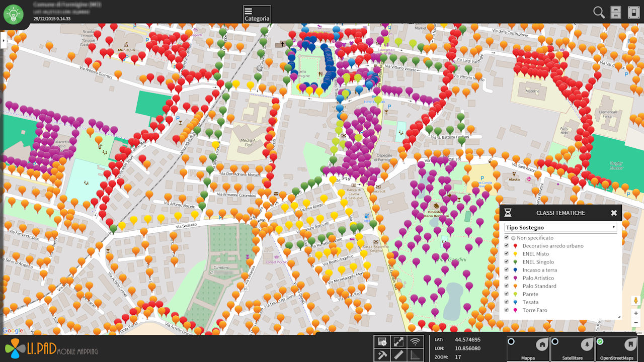This screenshot has height=362, width=644.
Task: Switch to the Satellitare base map
Action: [572, 349]
